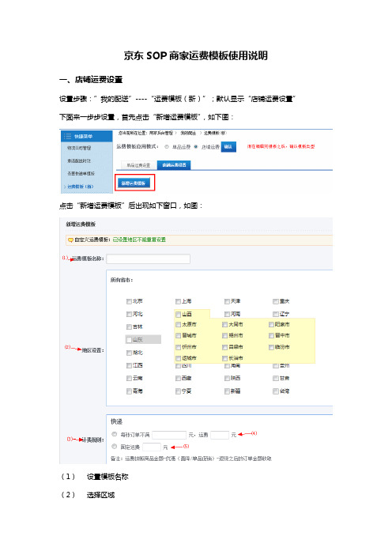Viewport: 392px width, 555px height.
Task: Tick the 湖北 checkbox
Action: [x=129, y=353]
